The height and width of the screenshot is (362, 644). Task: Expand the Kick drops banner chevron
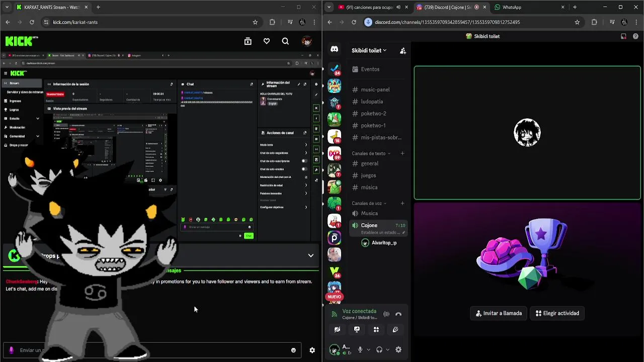[311, 255]
